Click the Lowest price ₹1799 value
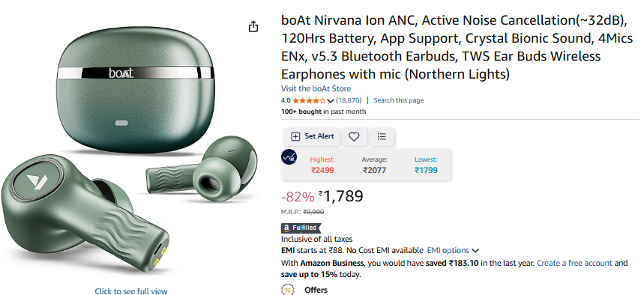Viewport: 644px width, 295px height. [x=426, y=170]
